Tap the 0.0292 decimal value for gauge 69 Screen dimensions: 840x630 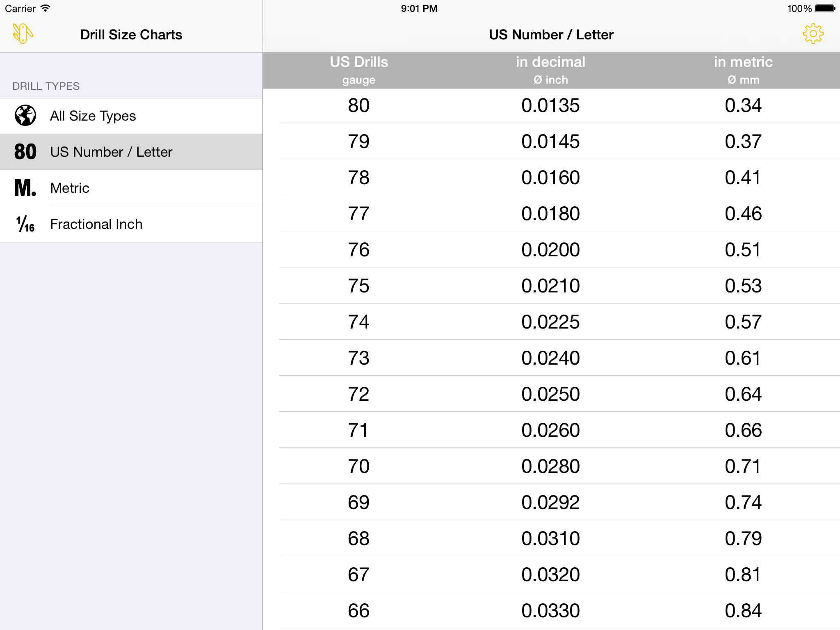coord(550,502)
